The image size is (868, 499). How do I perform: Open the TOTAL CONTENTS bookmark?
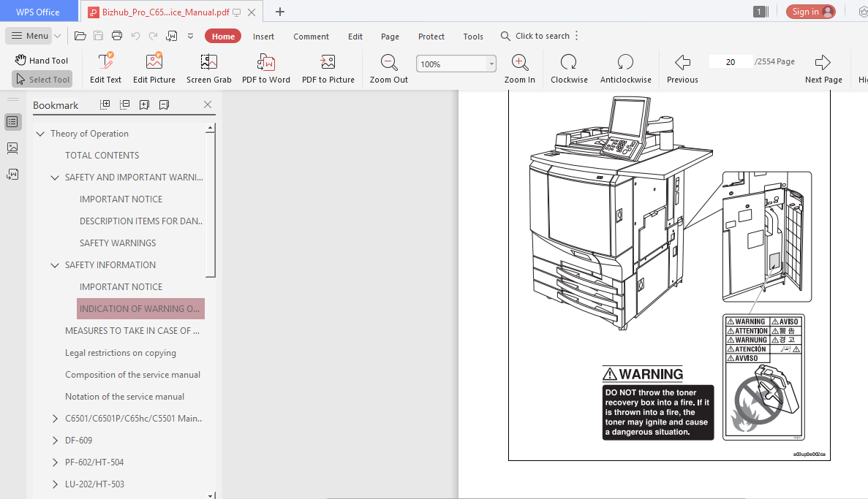[102, 156]
